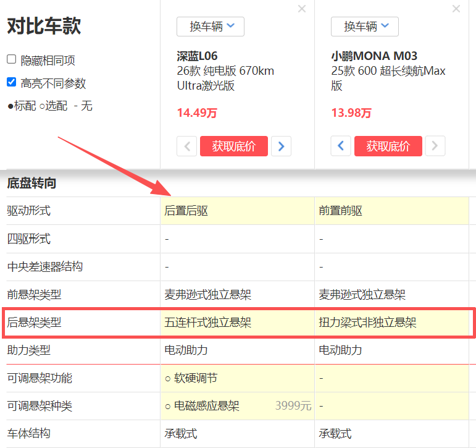Open the 换车辆 dropdown above 深蓝L06
This screenshot has width=476, height=448.
[x=211, y=27]
